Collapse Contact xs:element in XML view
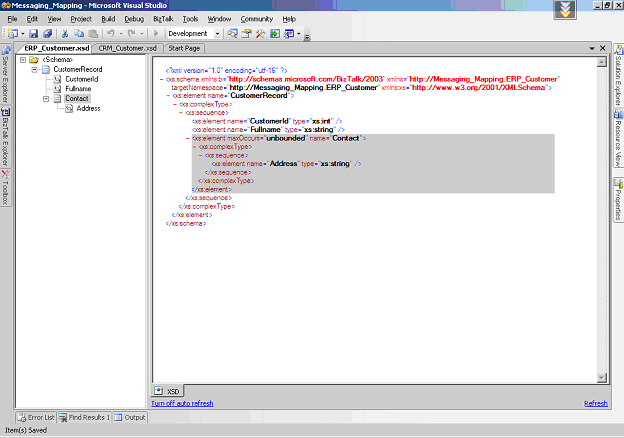The height and width of the screenshot is (438, 624). (188, 138)
